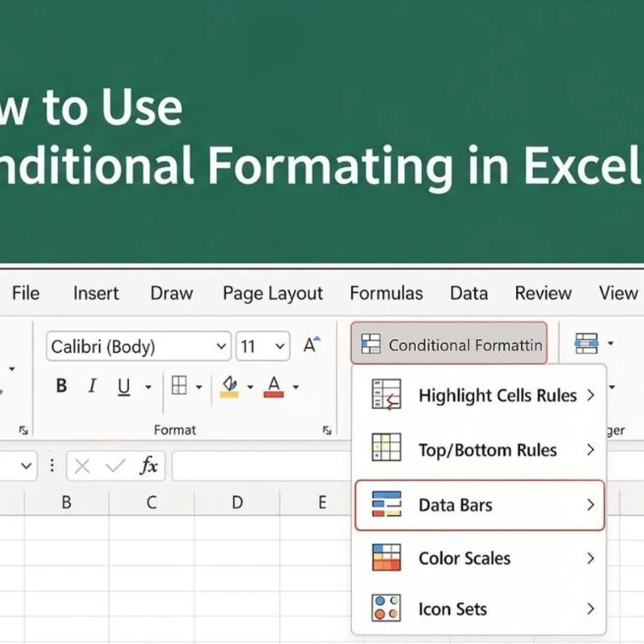Expand the table format dropdown arrow
This screenshot has height=644, width=644.
tap(610, 343)
